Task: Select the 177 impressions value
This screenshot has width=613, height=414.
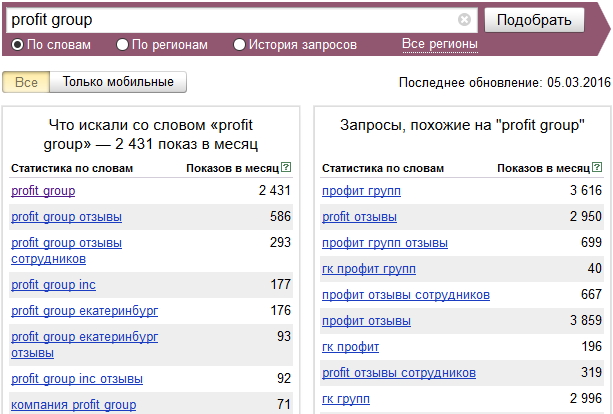Action: coord(280,284)
